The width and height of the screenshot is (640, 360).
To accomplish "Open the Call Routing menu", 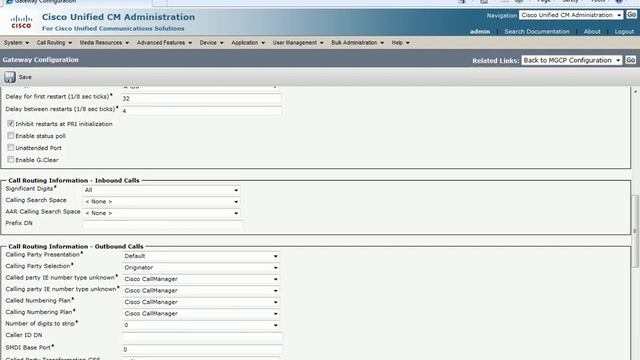I will pos(54,42).
